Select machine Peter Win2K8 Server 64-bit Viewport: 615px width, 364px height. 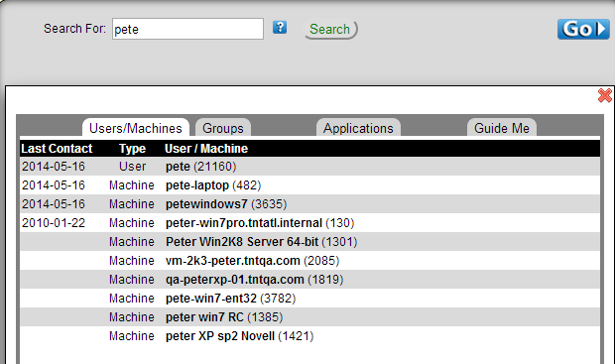click(x=261, y=242)
